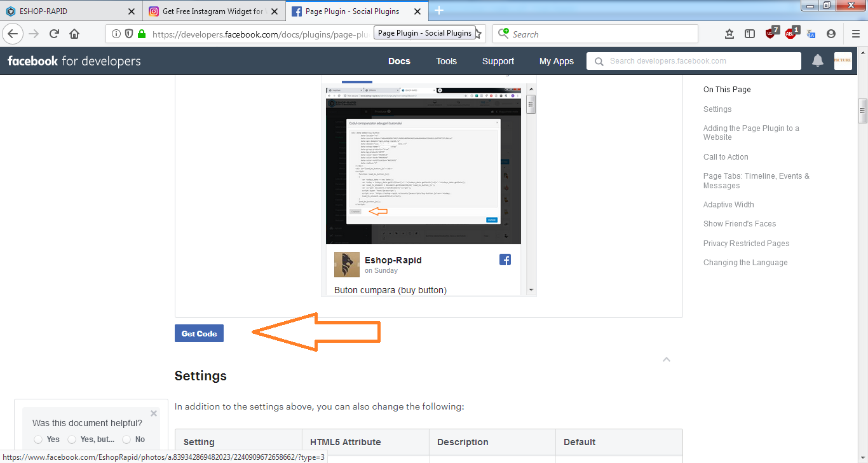Jump to Show Friend's Faces section
868x463 pixels.
pos(740,224)
